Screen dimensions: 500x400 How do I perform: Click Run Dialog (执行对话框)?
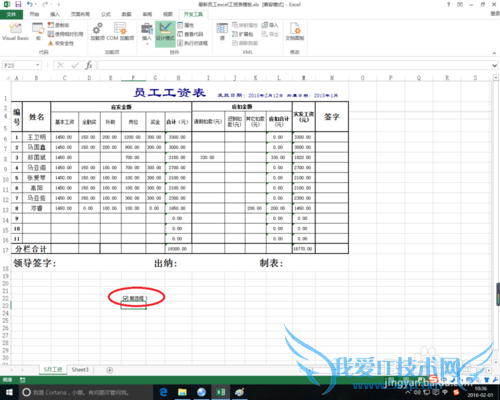[192, 43]
